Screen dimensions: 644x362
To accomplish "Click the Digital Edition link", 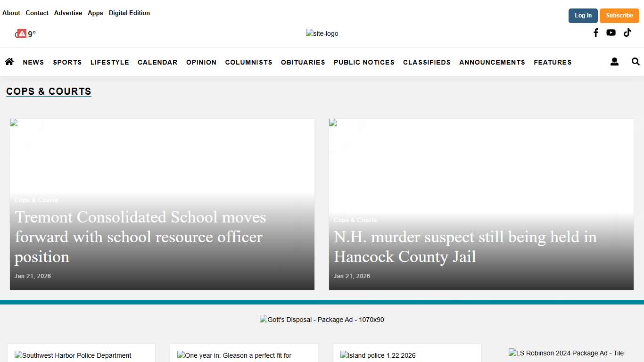I will (x=129, y=13).
